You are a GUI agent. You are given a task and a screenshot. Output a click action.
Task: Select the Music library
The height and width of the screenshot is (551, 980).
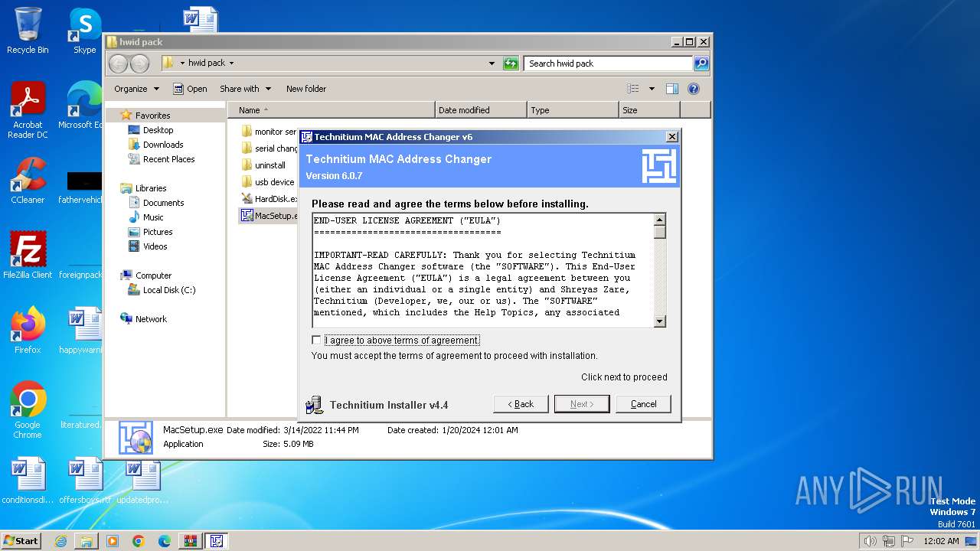click(153, 217)
